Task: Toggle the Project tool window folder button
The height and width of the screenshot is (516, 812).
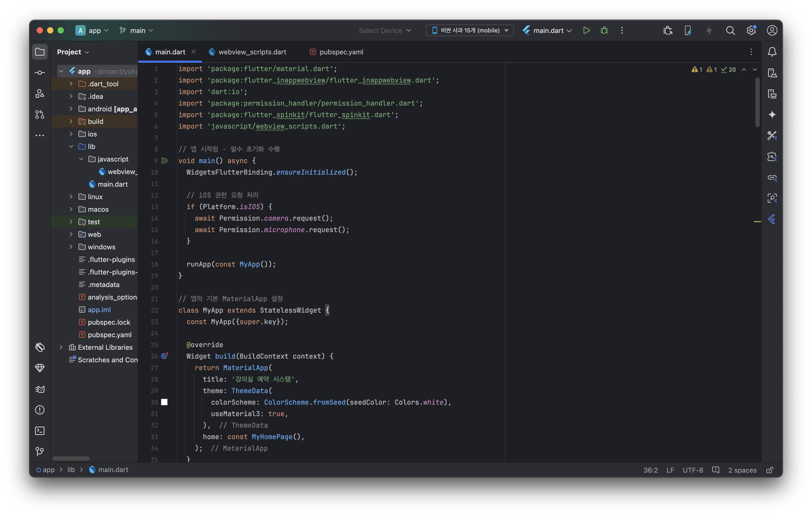Action: (40, 52)
